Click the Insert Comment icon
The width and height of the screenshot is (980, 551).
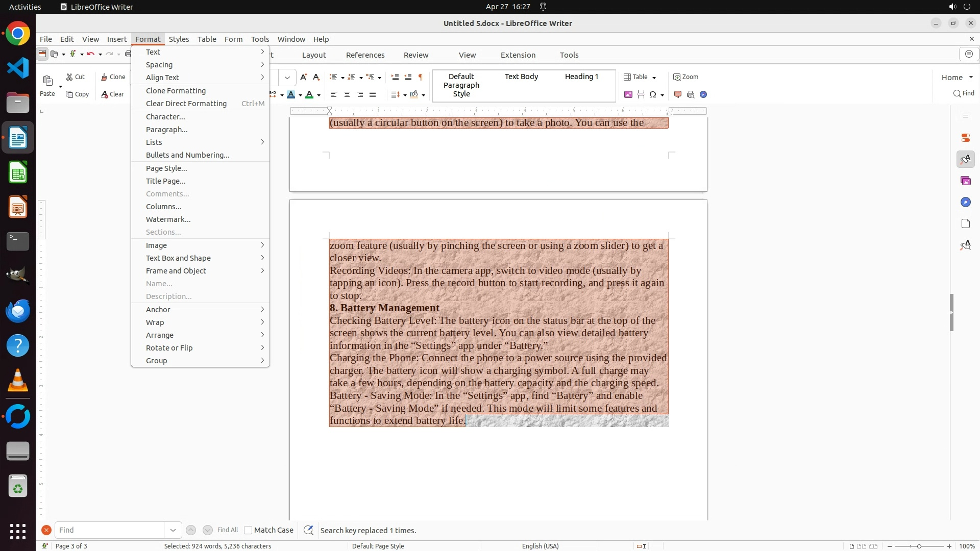point(678,94)
